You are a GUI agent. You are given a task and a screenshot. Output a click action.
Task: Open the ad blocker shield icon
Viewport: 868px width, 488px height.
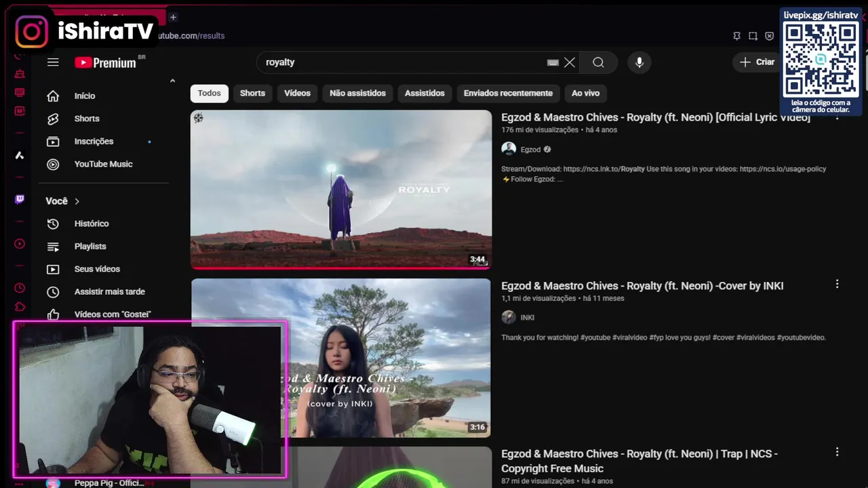pos(769,36)
